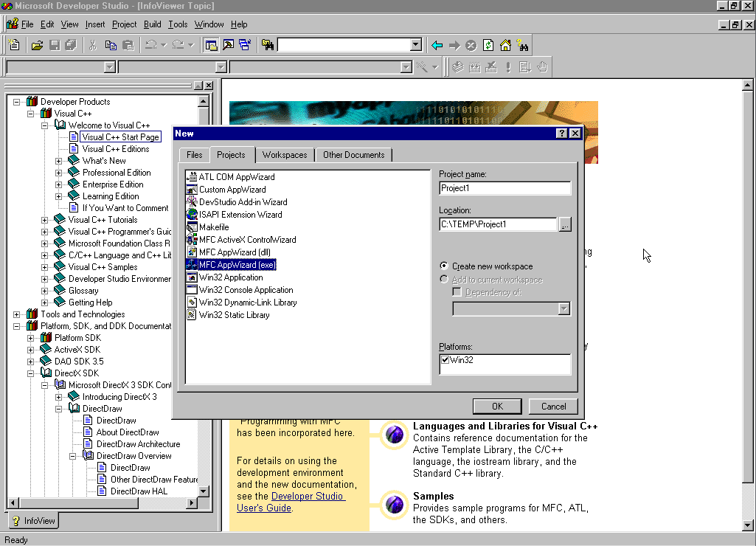Screen dimensions: 756x546
Task: Open the Dependency of dropdown list
Action: [563, 308]
